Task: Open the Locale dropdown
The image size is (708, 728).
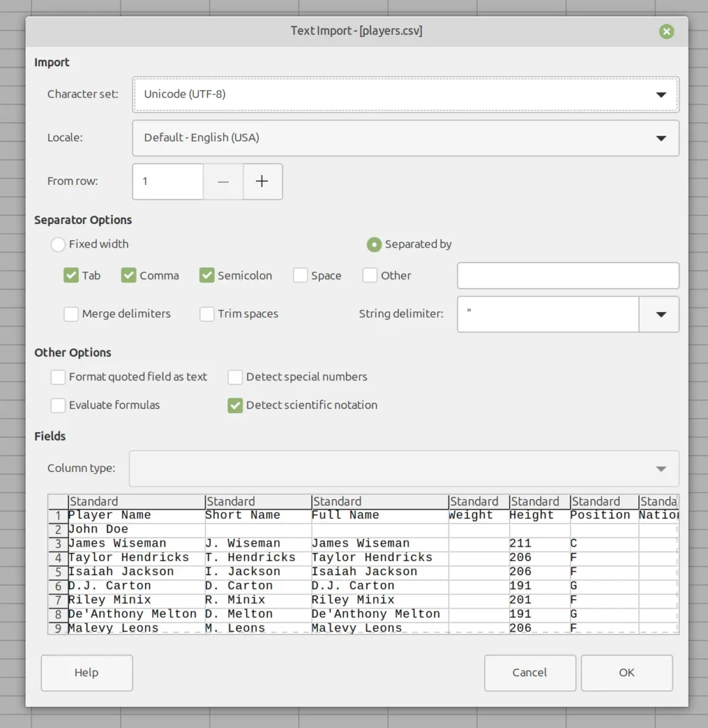Action: [405, 138]
